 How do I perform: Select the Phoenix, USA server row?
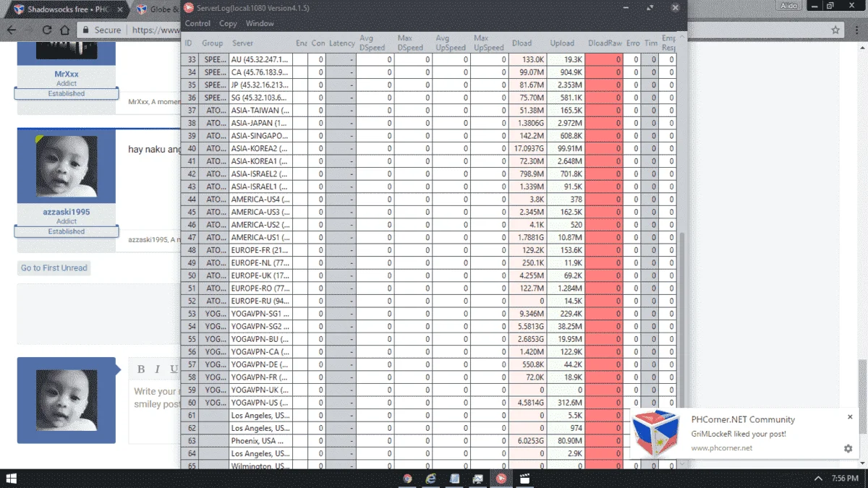click(x=428, y=441)
